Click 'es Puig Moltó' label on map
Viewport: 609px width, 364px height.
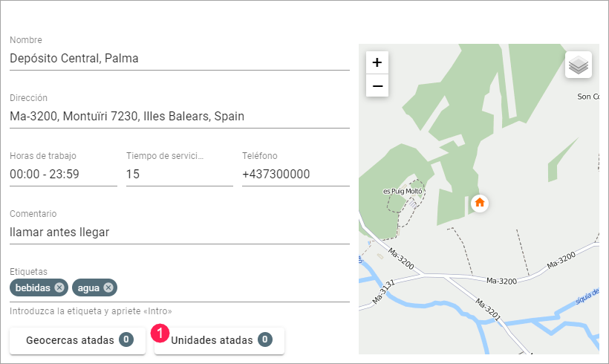[x=402, y=191]
